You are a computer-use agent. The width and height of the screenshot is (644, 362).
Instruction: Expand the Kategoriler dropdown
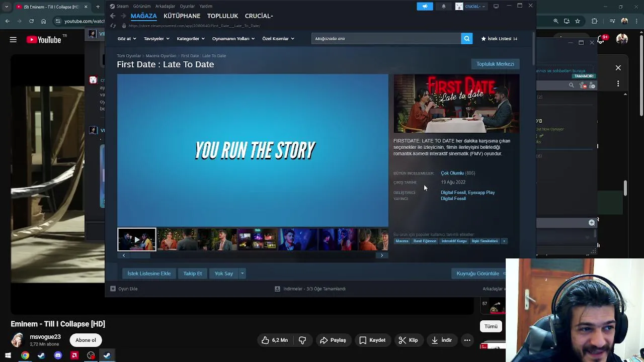pos(191,39)
